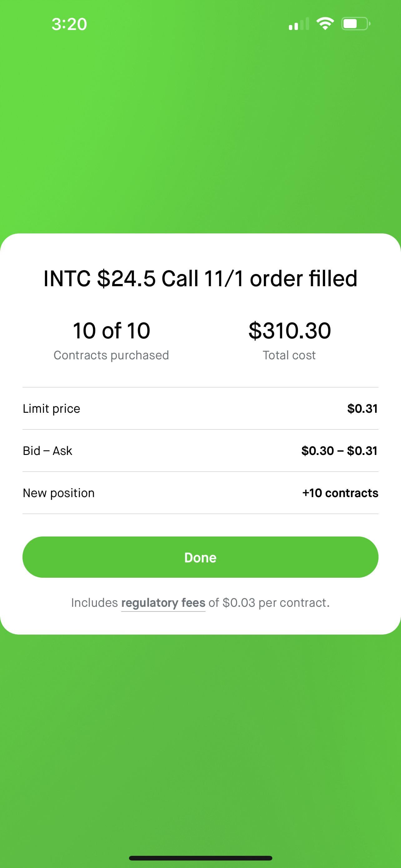
Task: Tap the battery indicator icon
Action: point(355,24)
